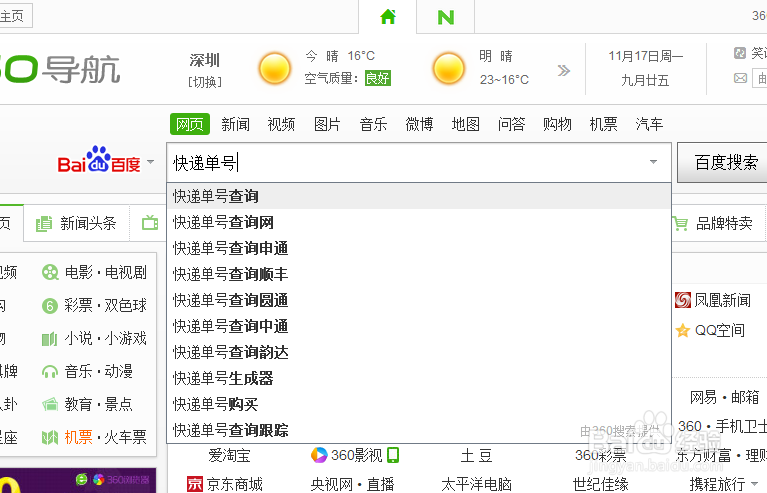
Task: Open the 新闻头条 tab
Action: [76, 224]
